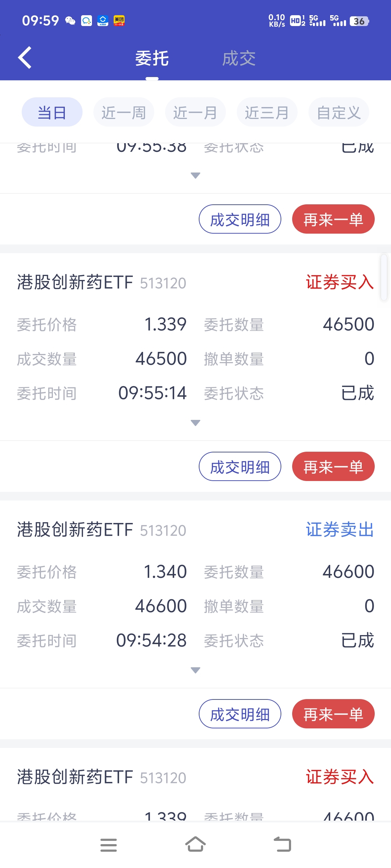
Task: Tap the Android home icon
Action: click(x=195, y=844)
